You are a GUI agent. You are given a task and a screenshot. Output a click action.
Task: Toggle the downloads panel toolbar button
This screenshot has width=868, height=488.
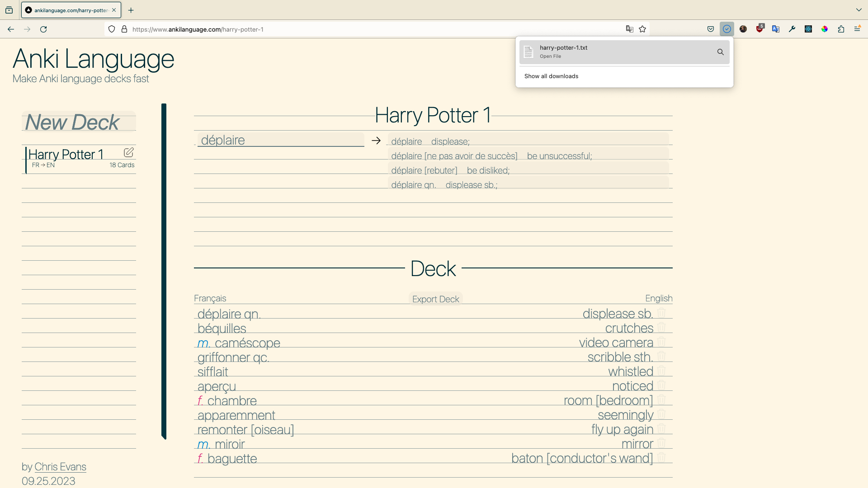pyautogui.click(x=727, y=29)
